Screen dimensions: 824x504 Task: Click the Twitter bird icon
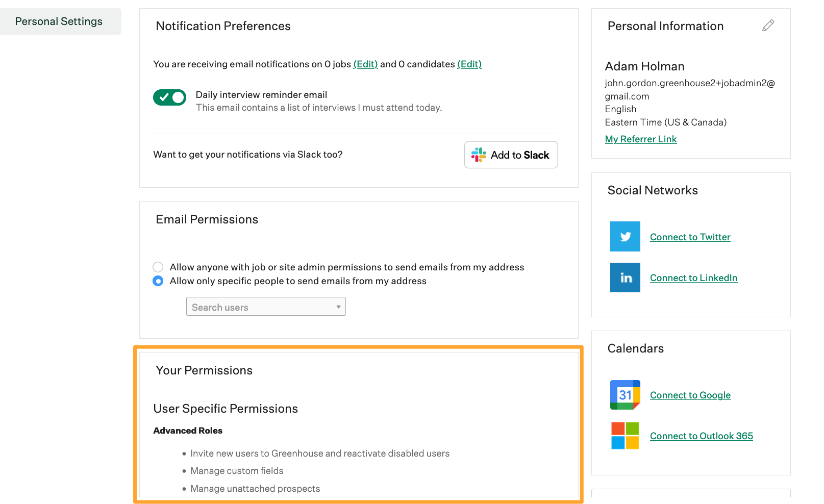[x=625, y=236]
